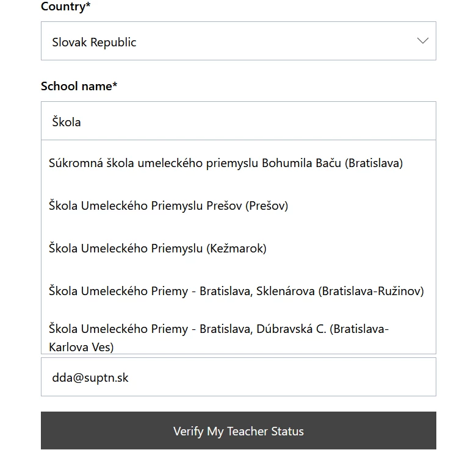
Task: Focus the School name search field
Action: point(238,121)
